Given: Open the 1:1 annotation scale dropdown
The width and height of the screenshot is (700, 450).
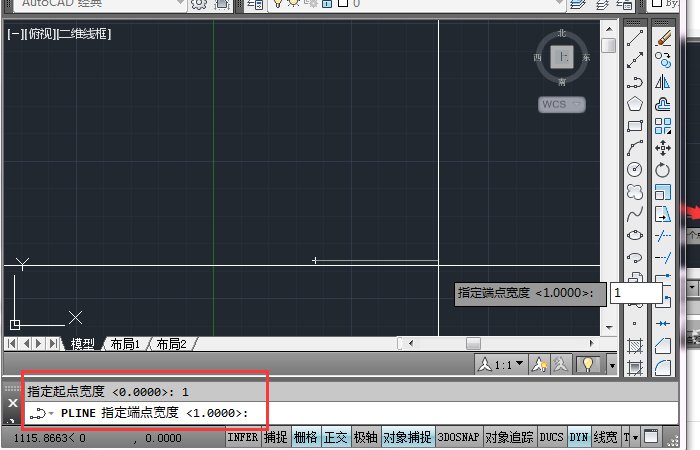Looking at the screenshot, I should [x=520, y=363].
